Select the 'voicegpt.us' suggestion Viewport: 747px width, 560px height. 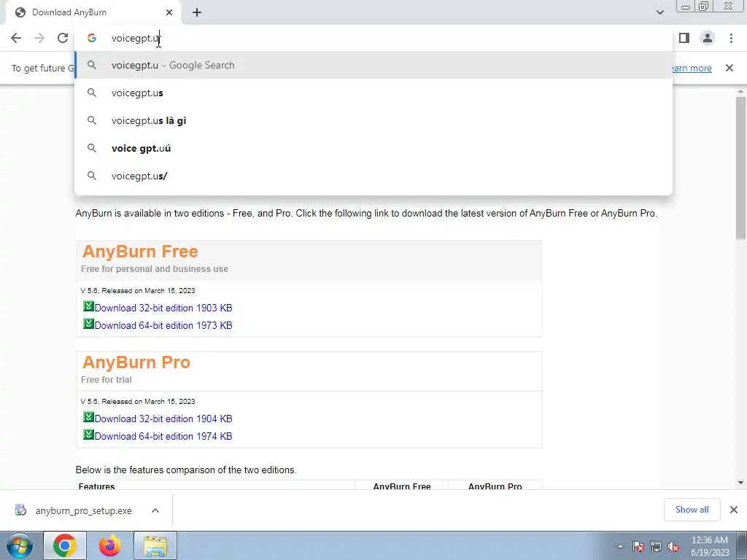pos(373,93)
